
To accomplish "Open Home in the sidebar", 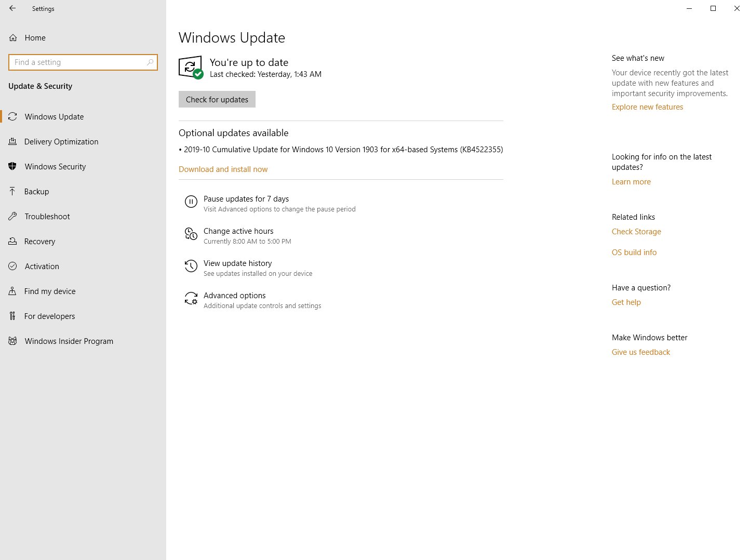I will point(83,38).
